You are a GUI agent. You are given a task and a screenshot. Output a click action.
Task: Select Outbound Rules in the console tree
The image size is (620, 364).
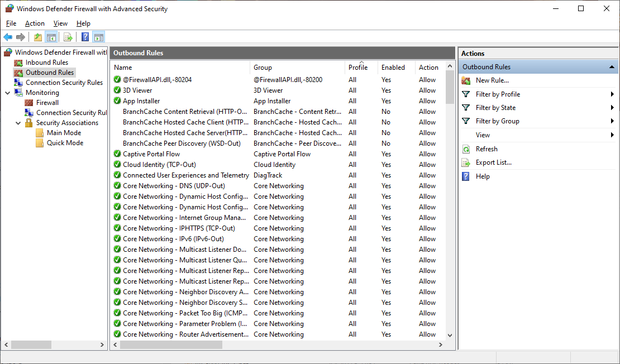pyautogui.click(x=50, y=73)
